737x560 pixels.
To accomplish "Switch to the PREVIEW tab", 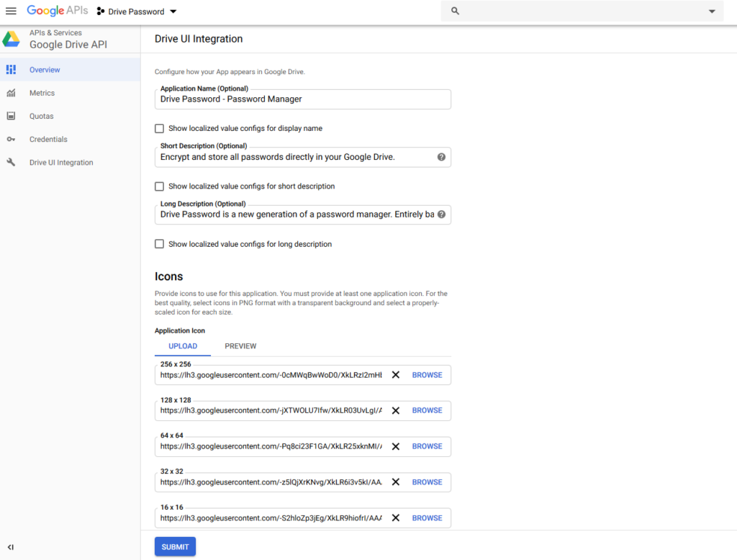I will pos(240,346).
